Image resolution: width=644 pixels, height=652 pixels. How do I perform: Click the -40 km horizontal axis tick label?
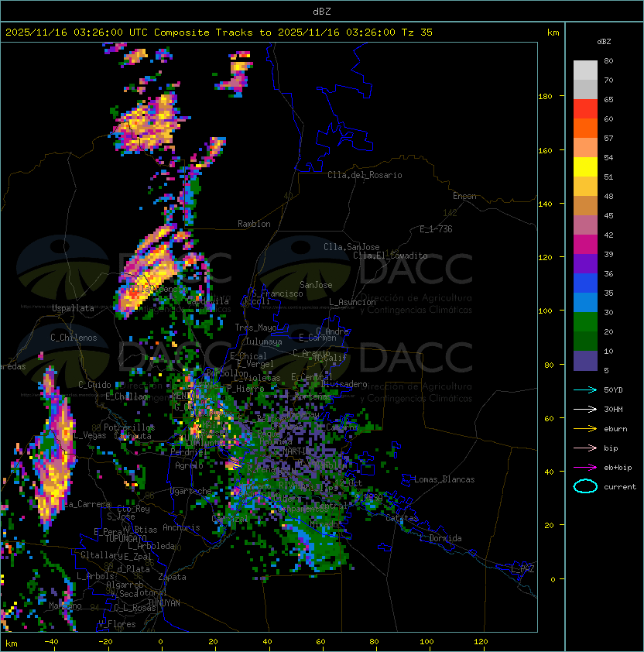click(51, 642)
